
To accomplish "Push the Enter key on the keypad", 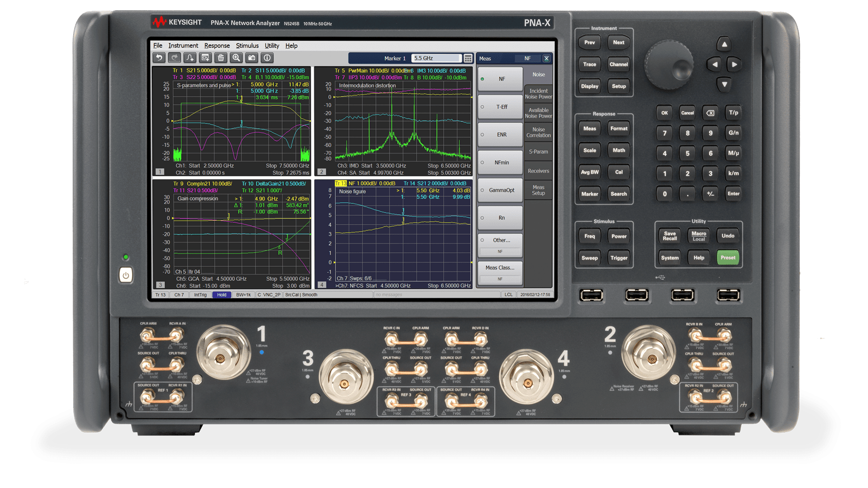I will [x=733, y=194].
